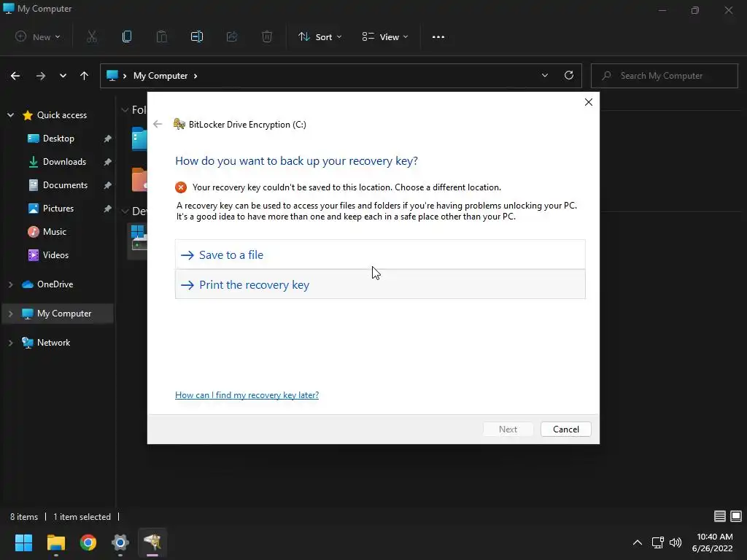
Task: Click BitLocker keys icon on the taskbar
Action: (152, 542)
